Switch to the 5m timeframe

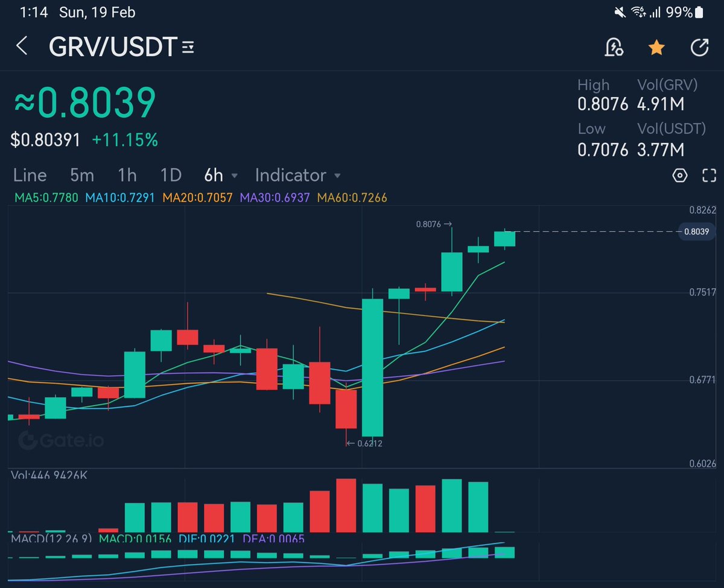click(82, 175)
